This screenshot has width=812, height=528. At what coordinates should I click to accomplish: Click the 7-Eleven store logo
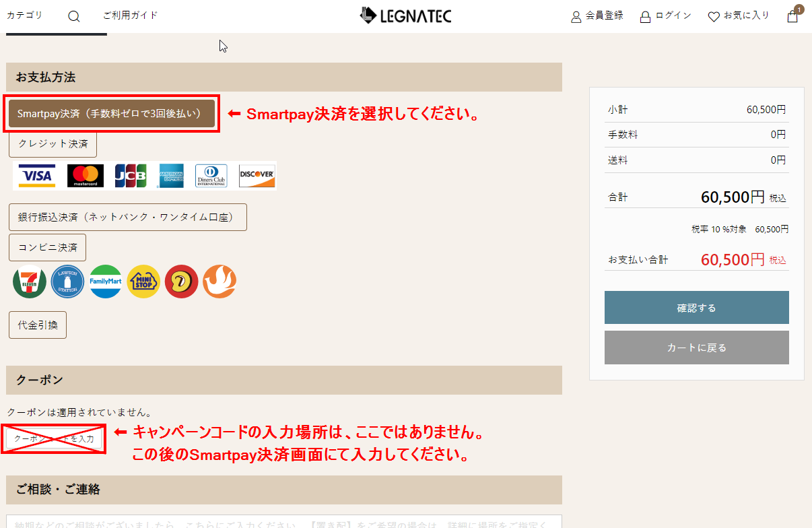(30, 282)
